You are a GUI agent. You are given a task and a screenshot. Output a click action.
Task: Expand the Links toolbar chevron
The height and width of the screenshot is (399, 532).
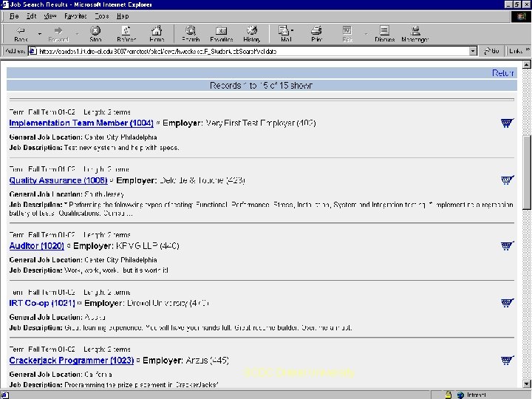[x=528, y=50]
